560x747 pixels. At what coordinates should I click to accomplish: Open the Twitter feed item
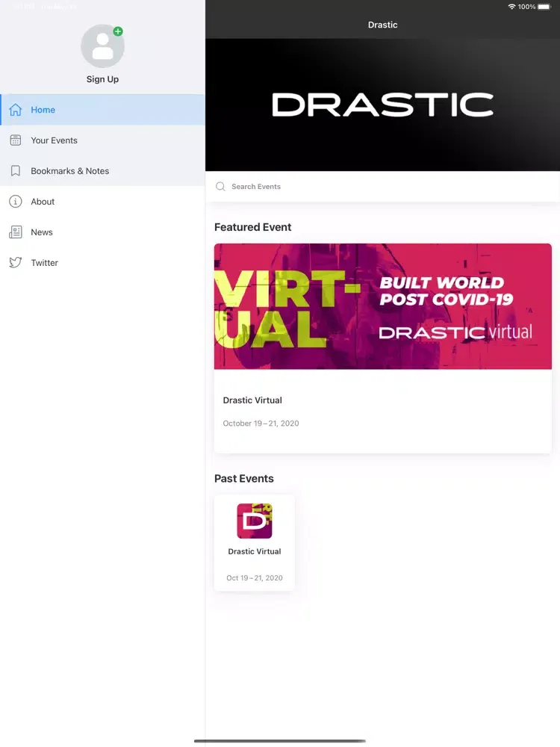[x=102, y=262]
